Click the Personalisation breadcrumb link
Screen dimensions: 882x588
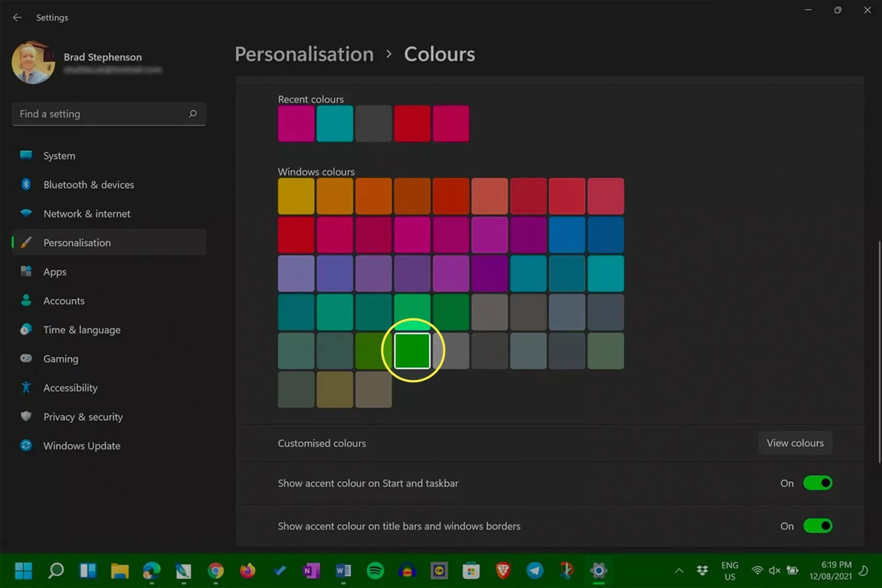[x=304, y=54]
